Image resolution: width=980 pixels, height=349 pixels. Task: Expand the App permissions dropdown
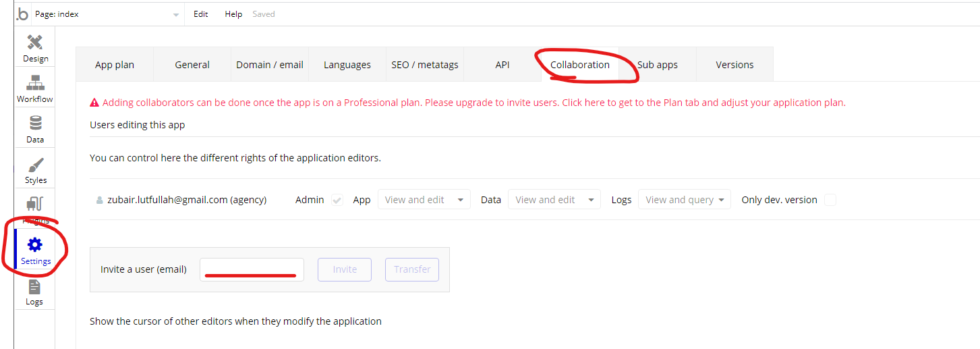[424, 200]
